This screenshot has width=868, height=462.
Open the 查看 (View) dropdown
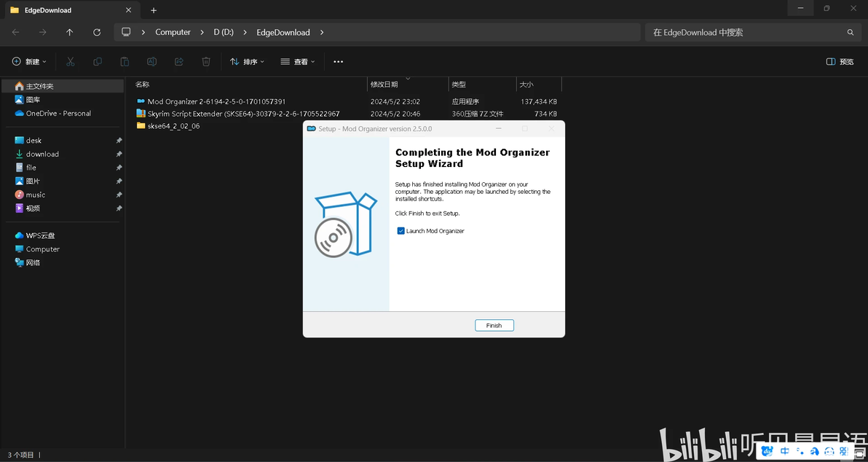click(298, 61)
